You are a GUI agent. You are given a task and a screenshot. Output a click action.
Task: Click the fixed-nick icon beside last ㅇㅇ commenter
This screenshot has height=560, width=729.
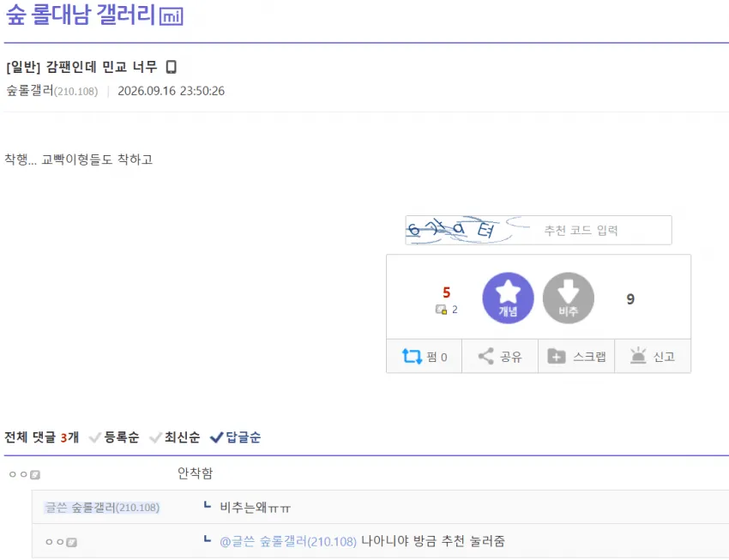[71, 542]
